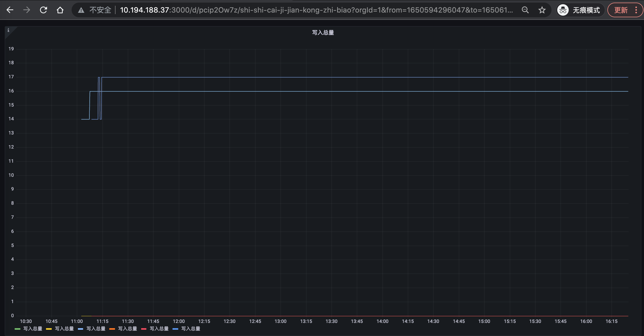Go to the browser home page

60,10
